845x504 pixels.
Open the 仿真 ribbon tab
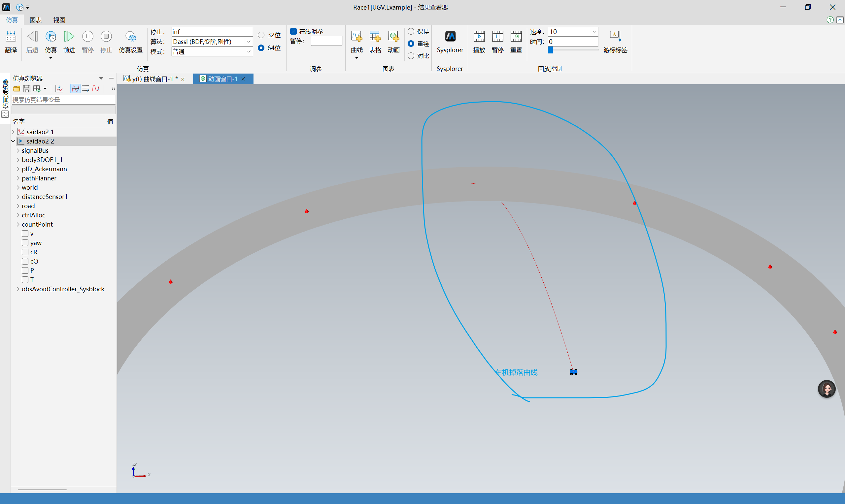tap(12, 20)
